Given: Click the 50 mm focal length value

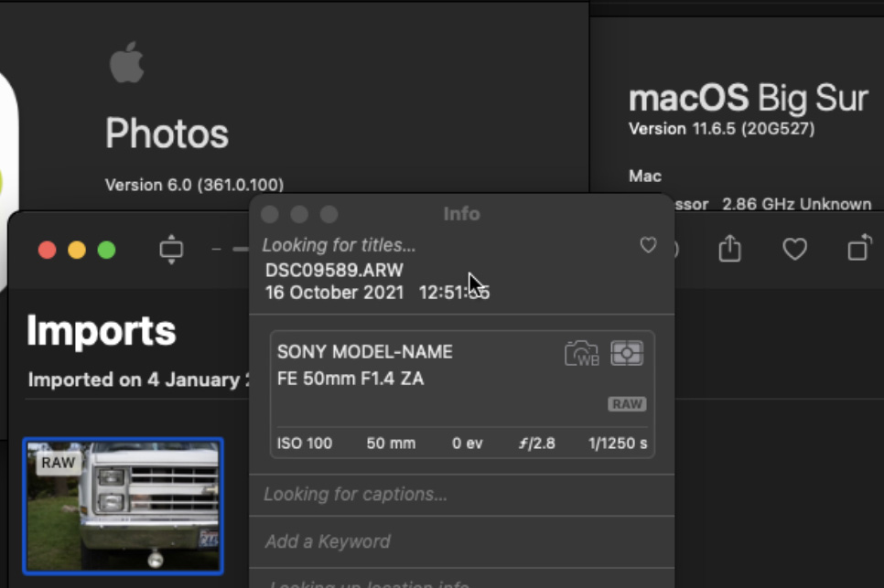Looking at the screenshot, I should pos(391,444).
